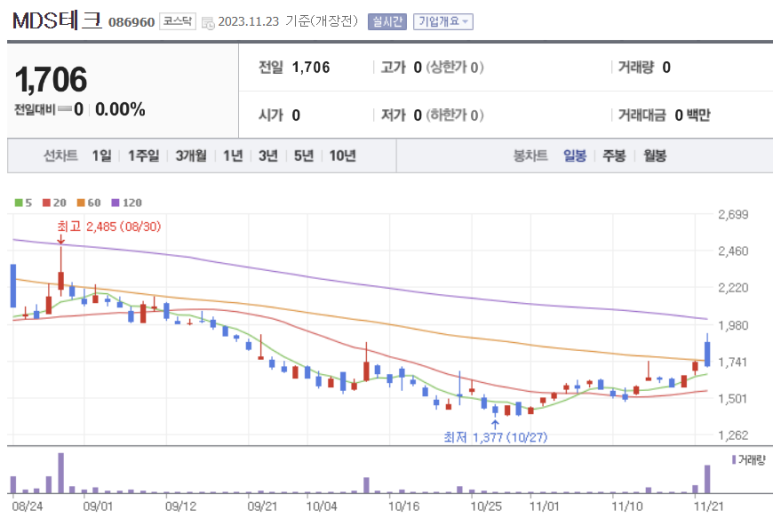Switch to 월봉 candle chart
Image resolution: width=773 pixels, height=518 pixels.
pos(655,156)
